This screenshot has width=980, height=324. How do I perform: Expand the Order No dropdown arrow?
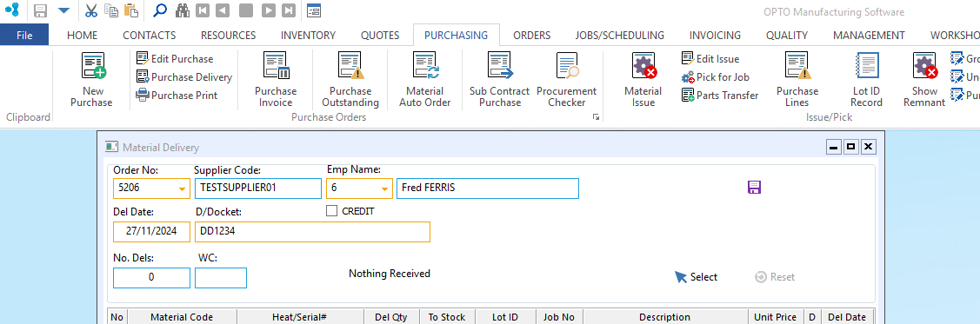coord(182,188)
